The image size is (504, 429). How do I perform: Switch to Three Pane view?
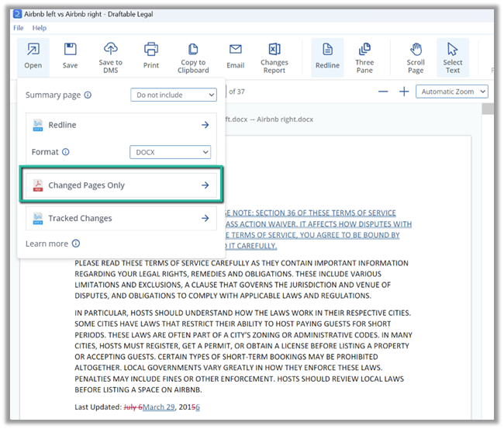tap(364, 57)
